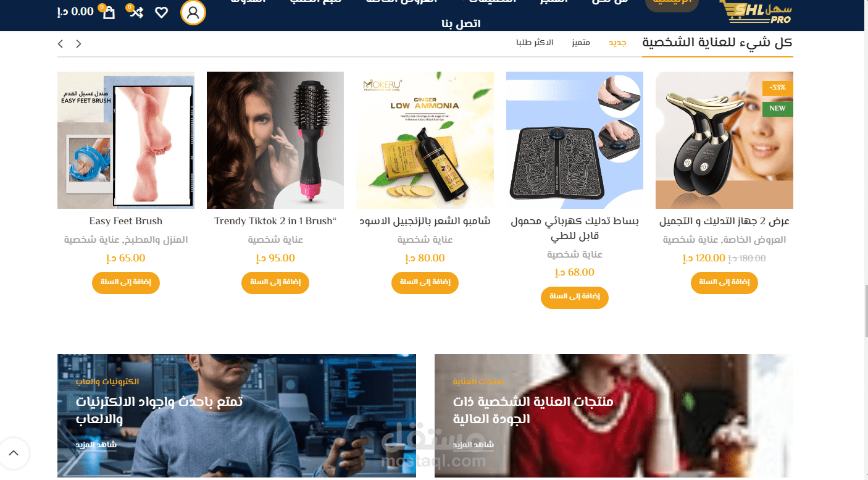Add Trendy Tiktok 2 in 1 Brush to cart
This screenshot has height=480, width=868.
click(x=275, y=283)
